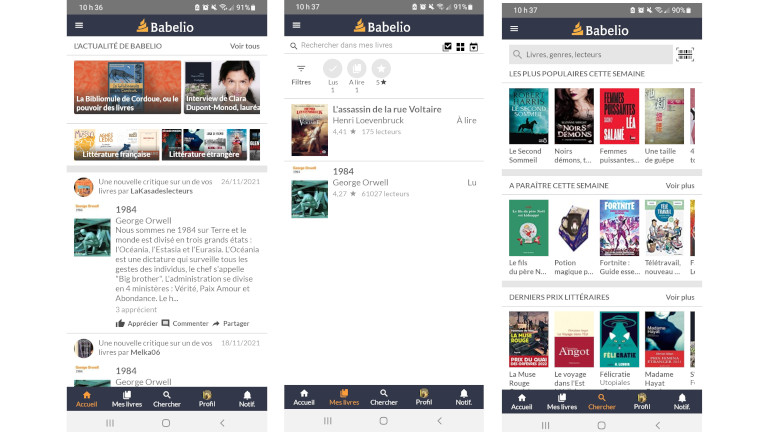Open hamburger menu on the Mes livres screen
768x432 pixels.
(296, 25)
